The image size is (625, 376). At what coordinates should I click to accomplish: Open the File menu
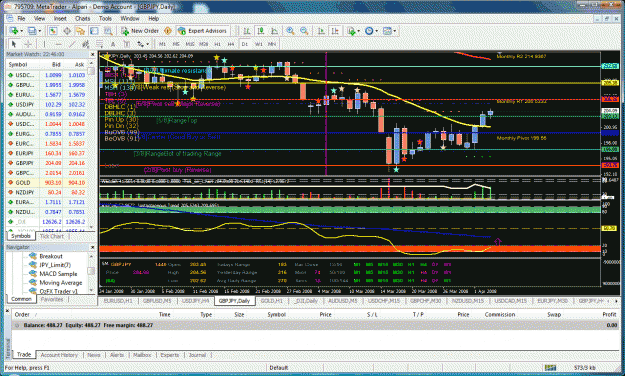tap(21, 18)
